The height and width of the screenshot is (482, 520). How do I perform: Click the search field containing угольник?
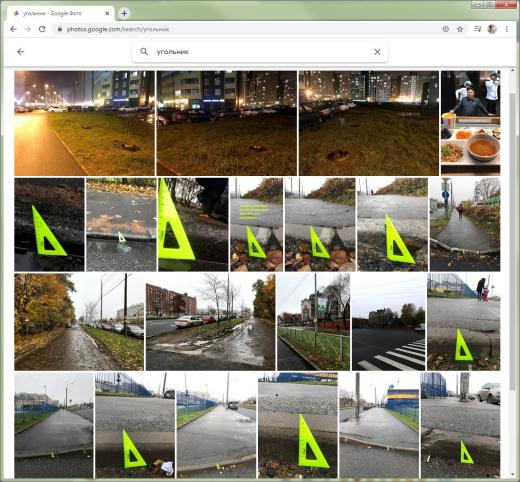[x=260, y=52]
